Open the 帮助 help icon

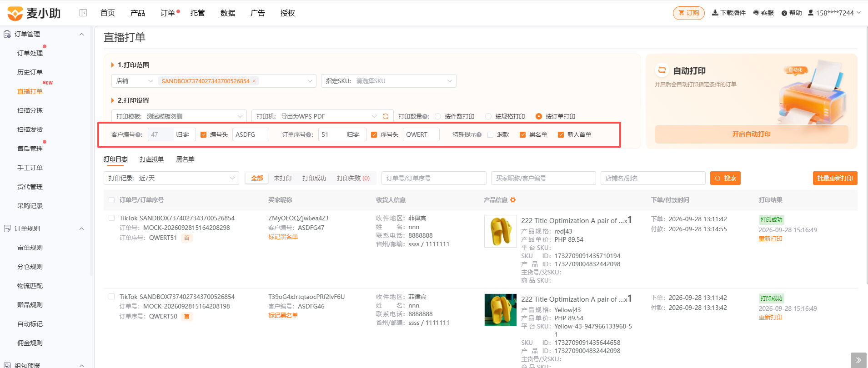click(784, 13)
